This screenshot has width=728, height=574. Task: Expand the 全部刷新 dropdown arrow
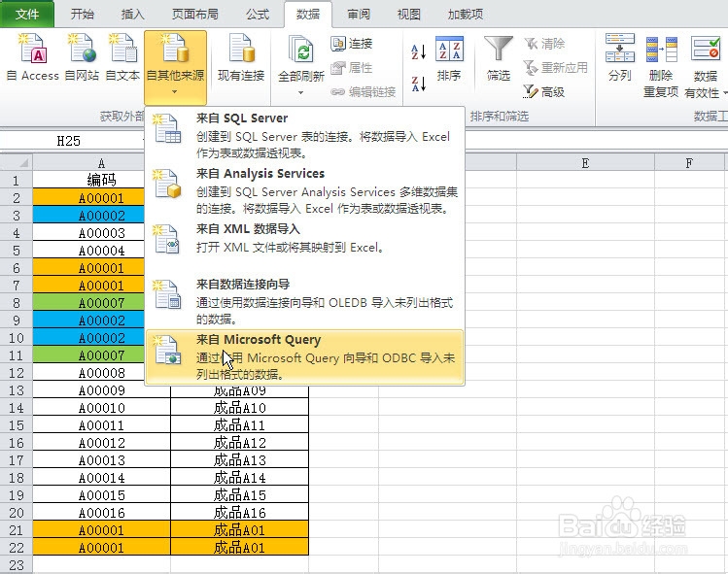point(301,93)
